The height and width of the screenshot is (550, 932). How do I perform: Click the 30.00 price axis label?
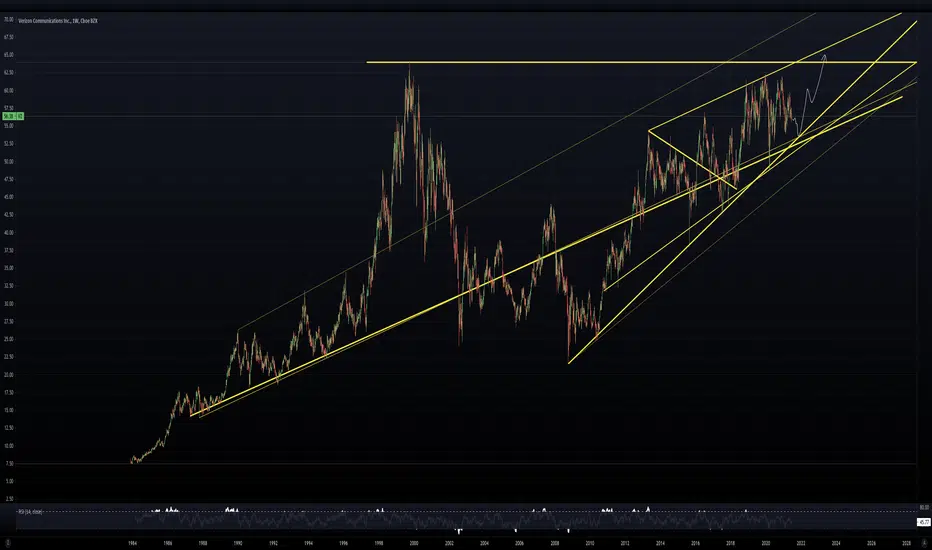[x=8, y=304]
